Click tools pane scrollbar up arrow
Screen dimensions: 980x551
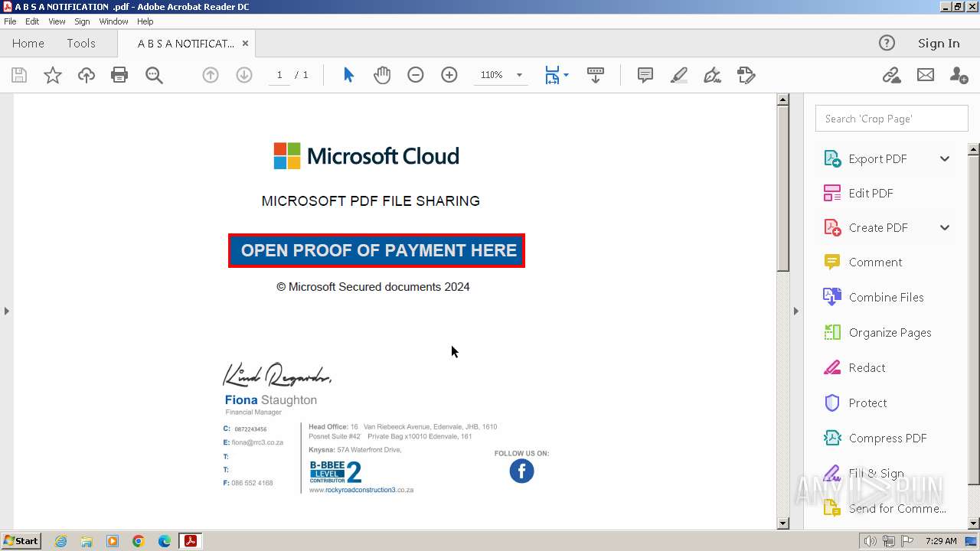(974, 149)
